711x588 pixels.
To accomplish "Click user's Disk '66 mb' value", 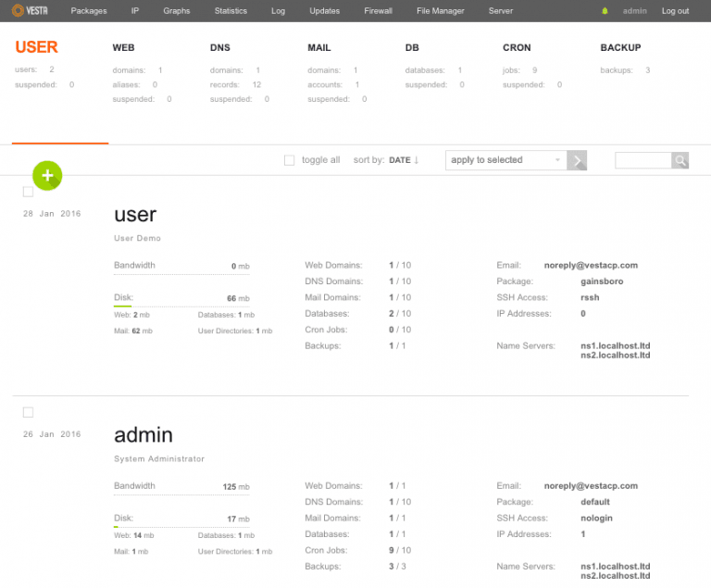I will coord(238,298).
